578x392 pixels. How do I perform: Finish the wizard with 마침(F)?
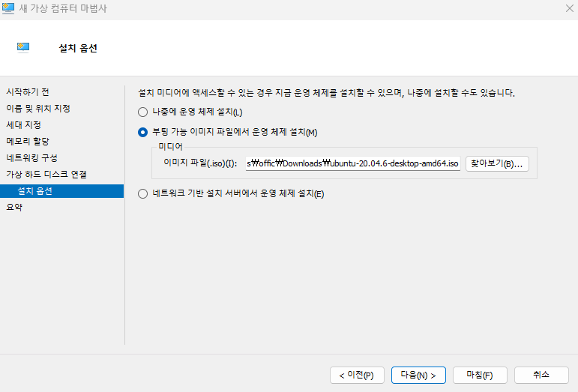pos(480,375)
